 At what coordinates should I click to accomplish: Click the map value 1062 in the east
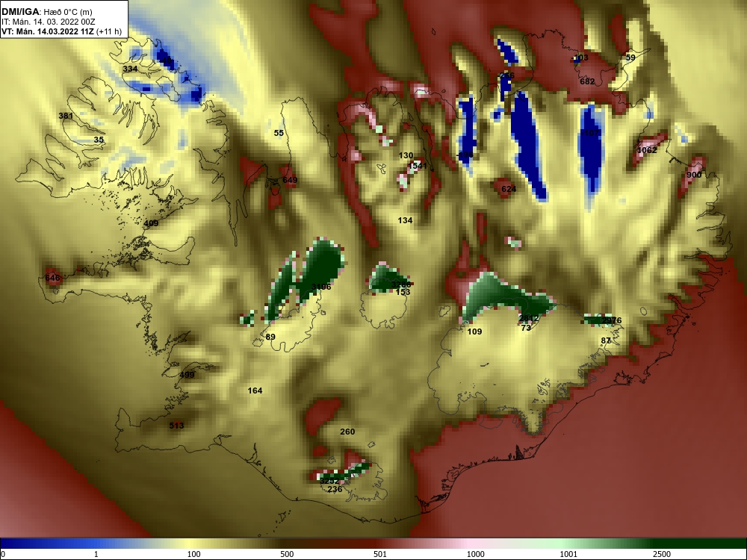(x=647, y=150)
